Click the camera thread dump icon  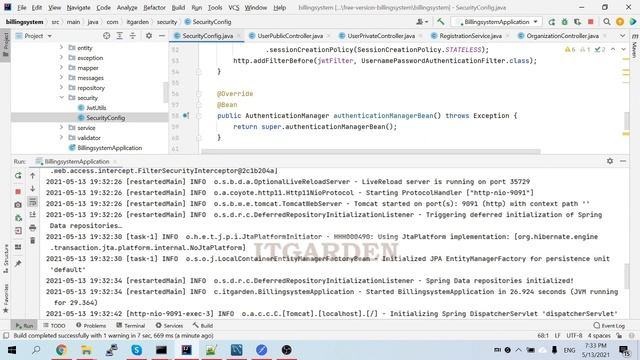(18, 205)
